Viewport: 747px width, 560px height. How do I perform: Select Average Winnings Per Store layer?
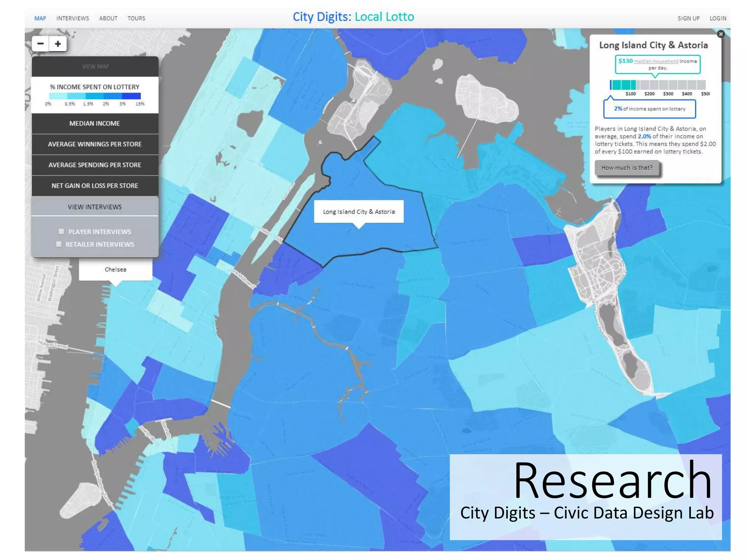(95, 144)
